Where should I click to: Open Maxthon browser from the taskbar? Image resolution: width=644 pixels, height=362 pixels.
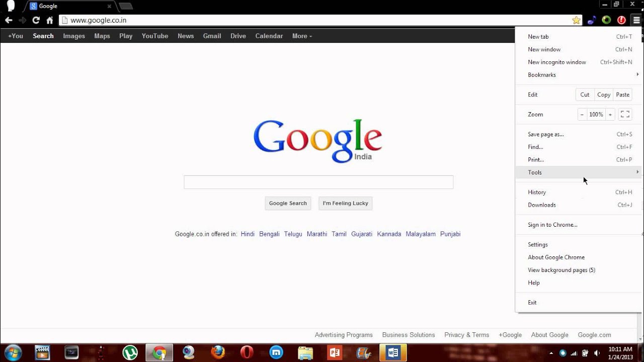coord(276,352)
